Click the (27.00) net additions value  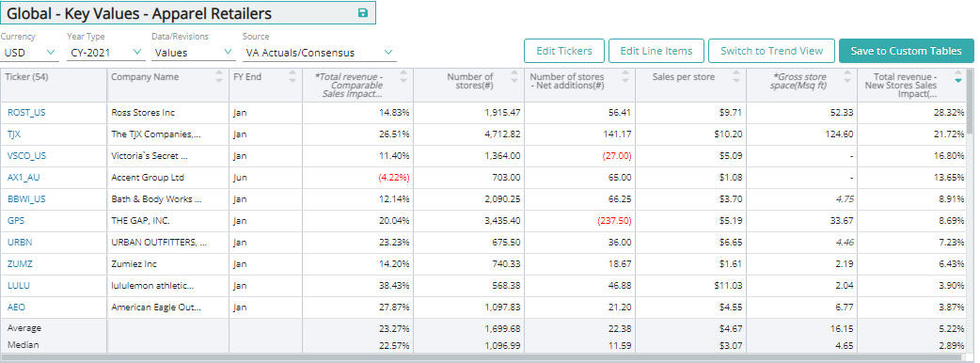(617, 155)
